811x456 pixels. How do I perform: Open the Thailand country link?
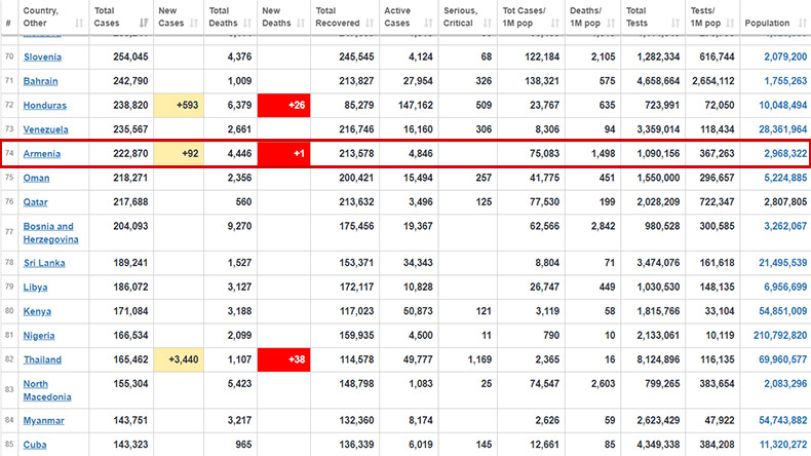(42, 360)
